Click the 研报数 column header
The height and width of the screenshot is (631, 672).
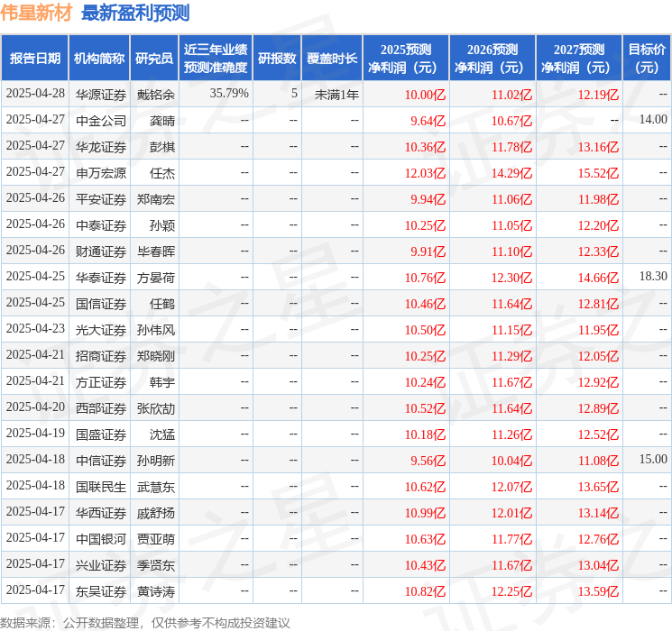277,59
